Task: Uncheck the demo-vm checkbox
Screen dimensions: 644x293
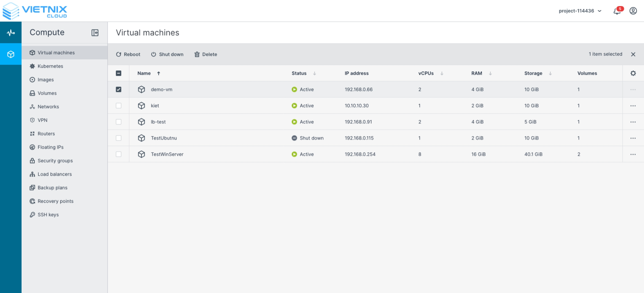Action: (118, 90)
